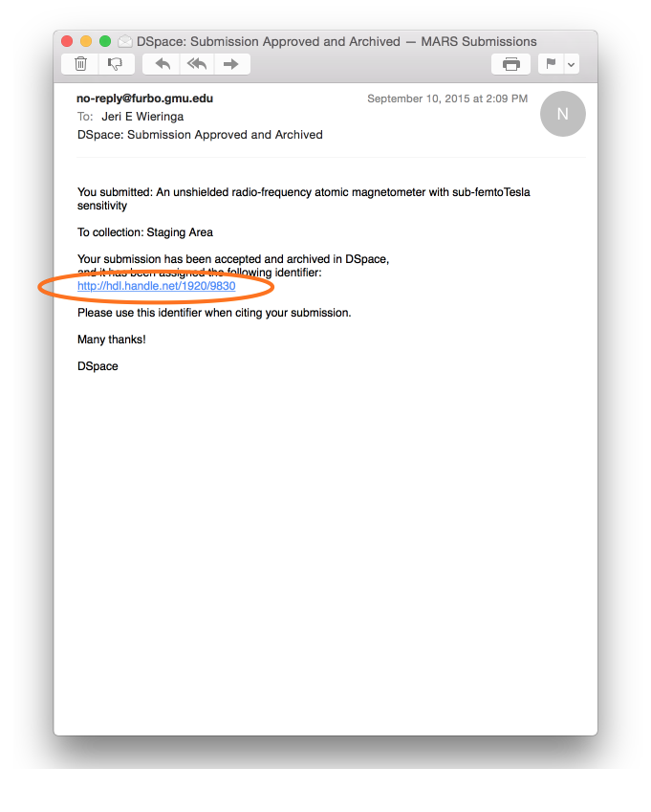Click the 'To collection: Staging Area' line
651x812 pixels.
(x=145, y=232)
